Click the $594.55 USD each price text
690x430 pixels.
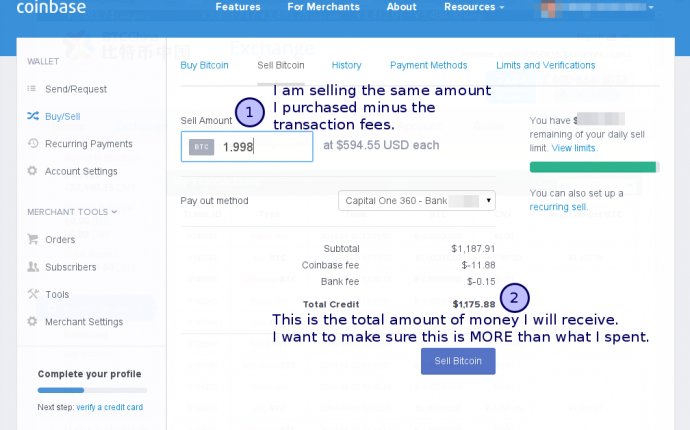(381, 145)
